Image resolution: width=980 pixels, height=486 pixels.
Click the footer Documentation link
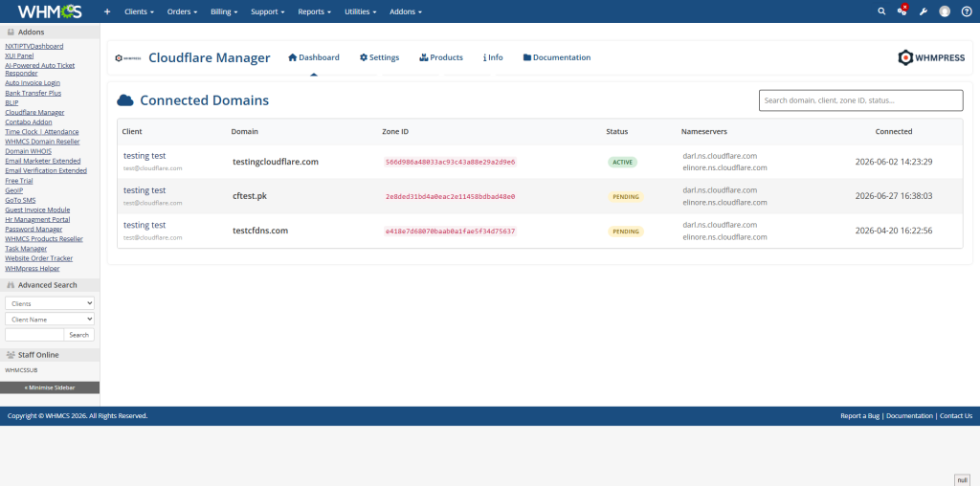coord(909,416)
